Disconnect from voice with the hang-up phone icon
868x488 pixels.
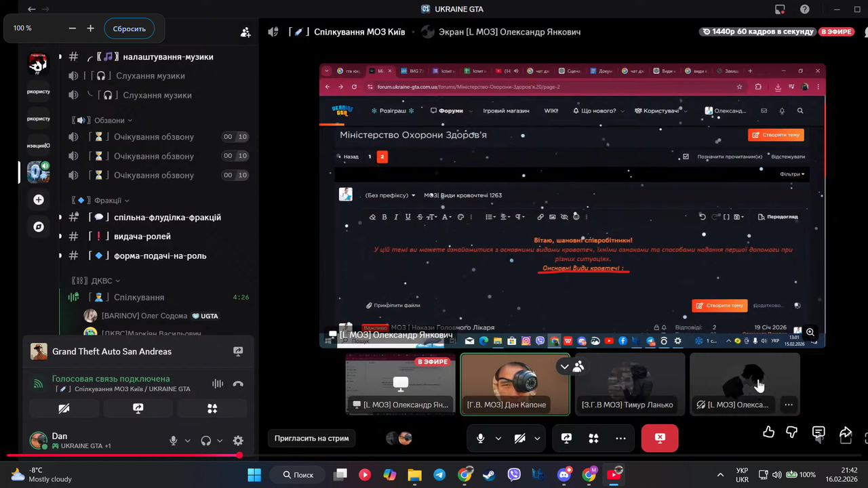(238, 384)
